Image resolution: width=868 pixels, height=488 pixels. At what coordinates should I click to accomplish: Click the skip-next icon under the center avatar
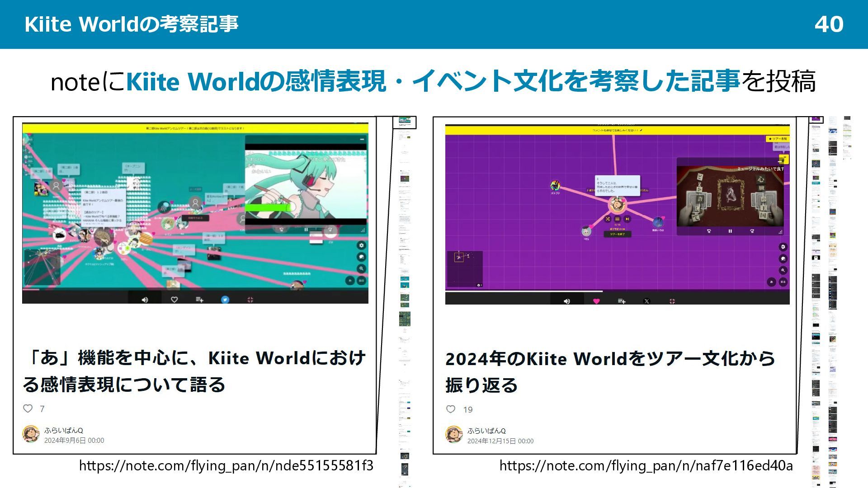tap(627, 219)
